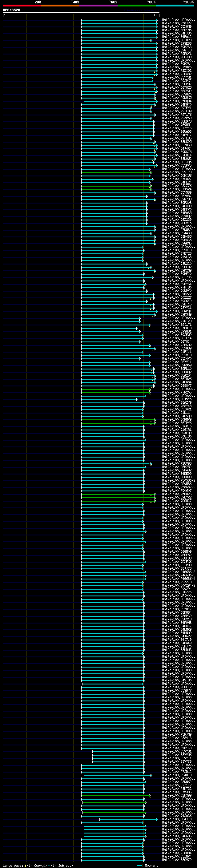Click the purple ~60% identity legend segment

pos(98,6)
